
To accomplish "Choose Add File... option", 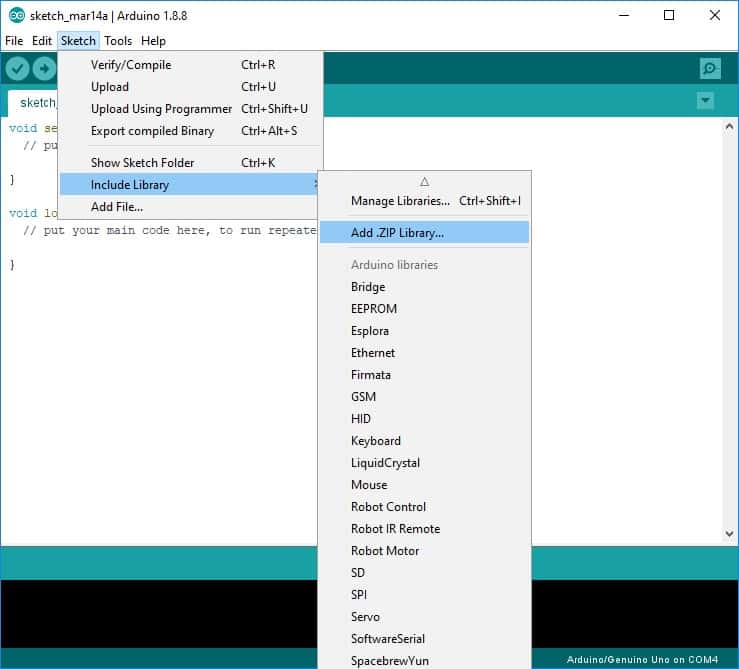I will pyautogui.click(x=189, y=206).
